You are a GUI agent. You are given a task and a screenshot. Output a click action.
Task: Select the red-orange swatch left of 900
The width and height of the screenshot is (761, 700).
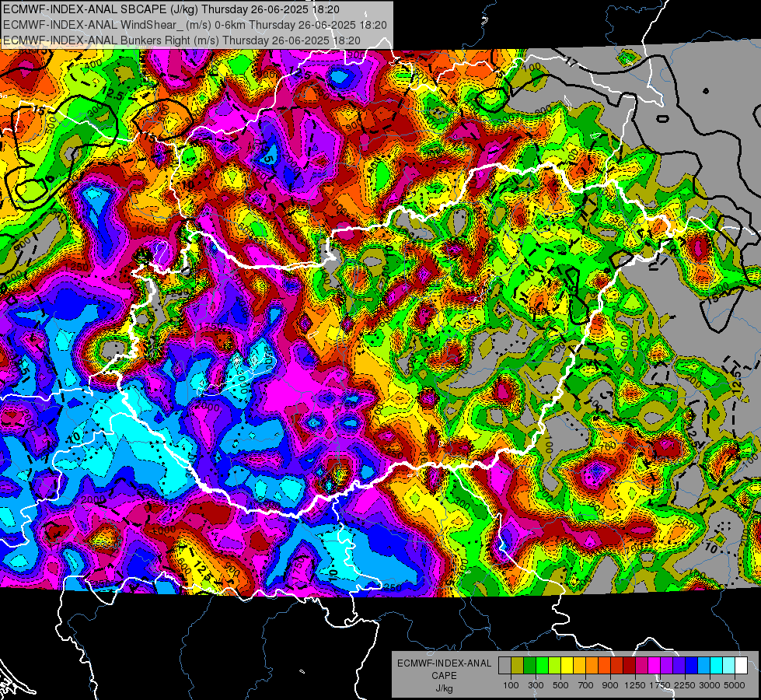[604, 666]
